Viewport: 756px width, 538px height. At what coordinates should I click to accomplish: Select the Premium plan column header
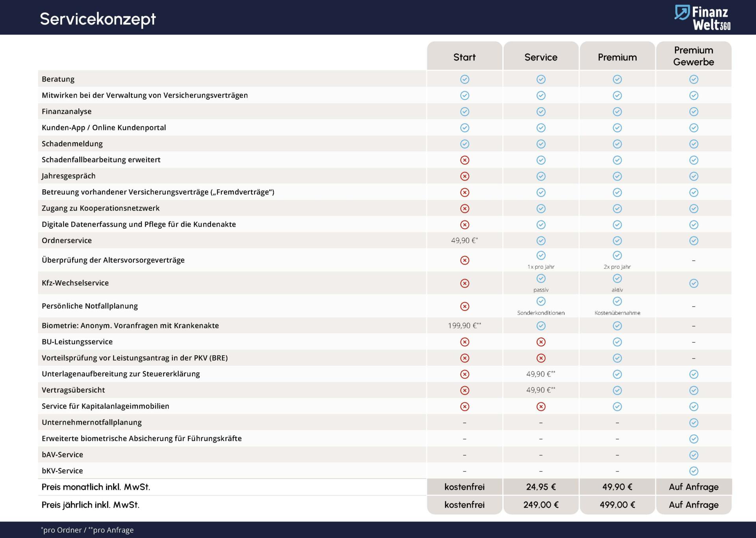pyautogui.click(x=617, y=56)
